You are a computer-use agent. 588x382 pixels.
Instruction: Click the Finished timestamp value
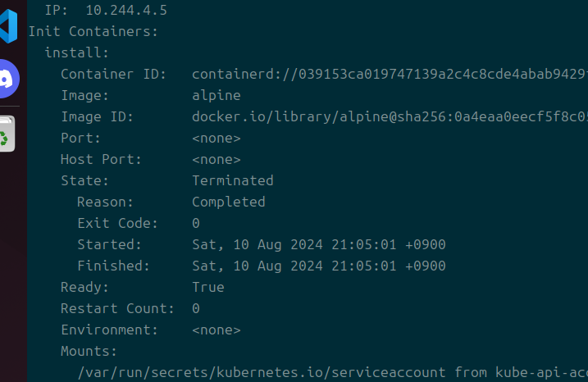coord(318,266)
